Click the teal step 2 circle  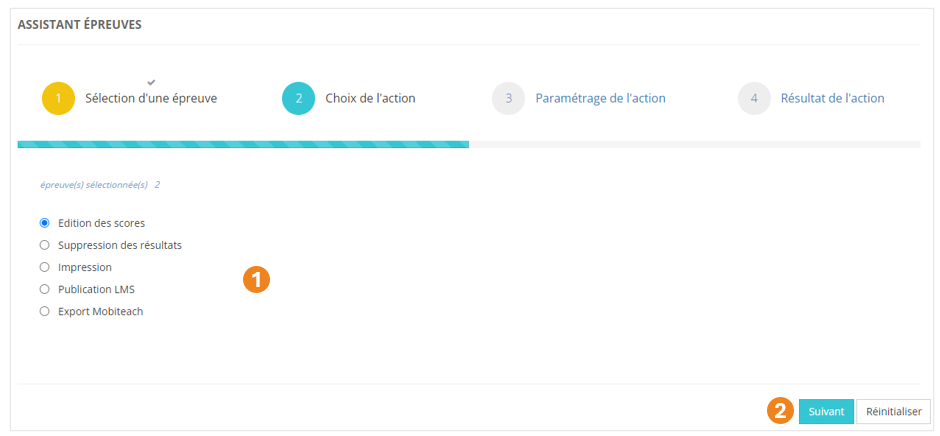(299, 98)
